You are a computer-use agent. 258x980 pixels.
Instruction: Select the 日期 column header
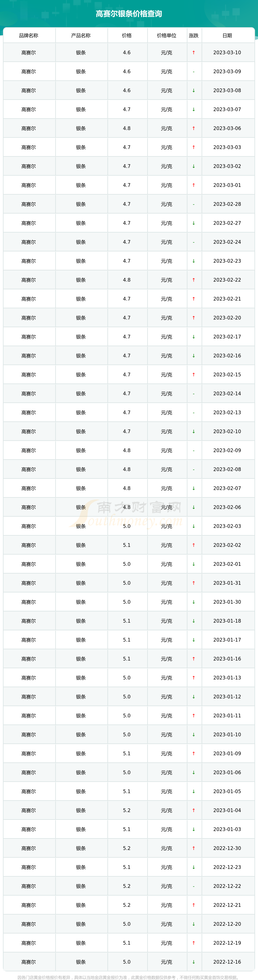[x=227, y=35]
